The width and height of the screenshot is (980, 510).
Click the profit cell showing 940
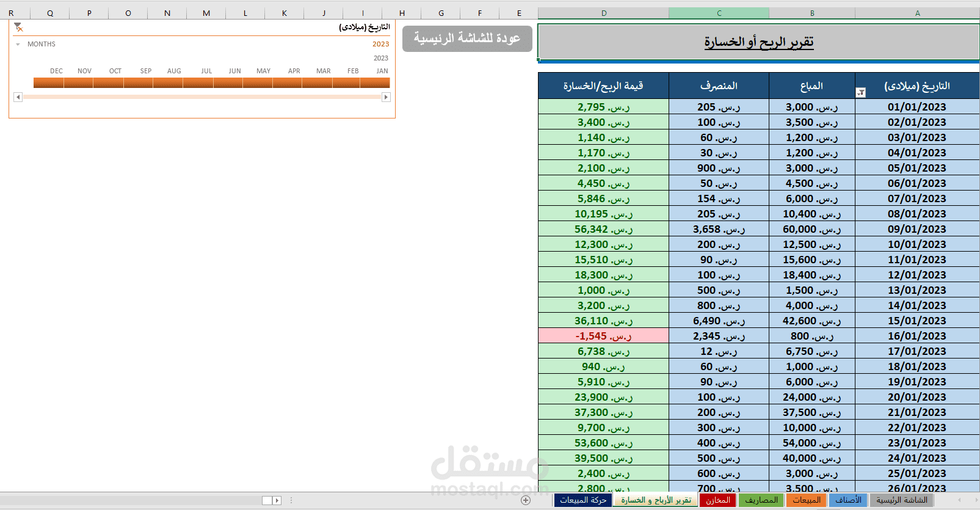(603, 366)
